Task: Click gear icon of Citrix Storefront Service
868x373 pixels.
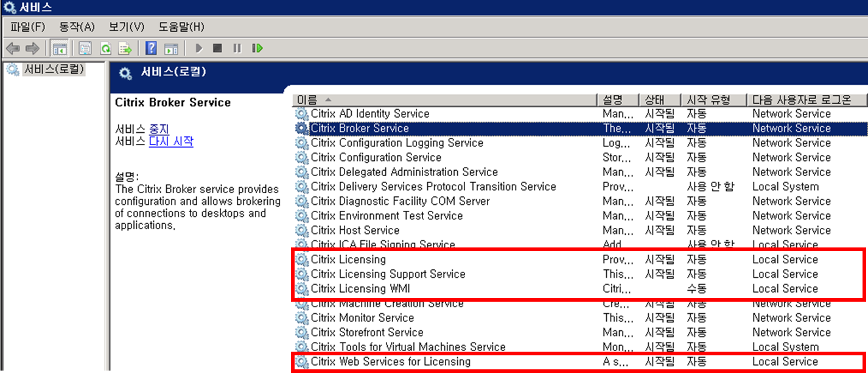Action: point(301,333)
